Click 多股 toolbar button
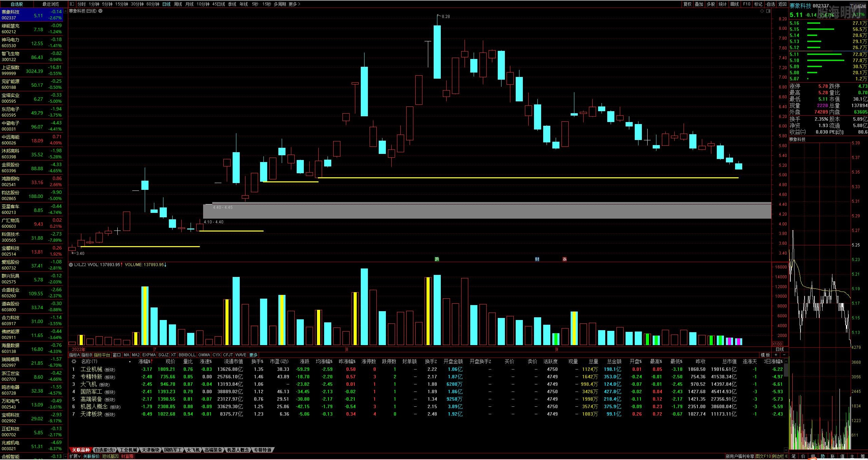Image resolution: width=868 pixels, height=460 pixels. click(711, 4)
